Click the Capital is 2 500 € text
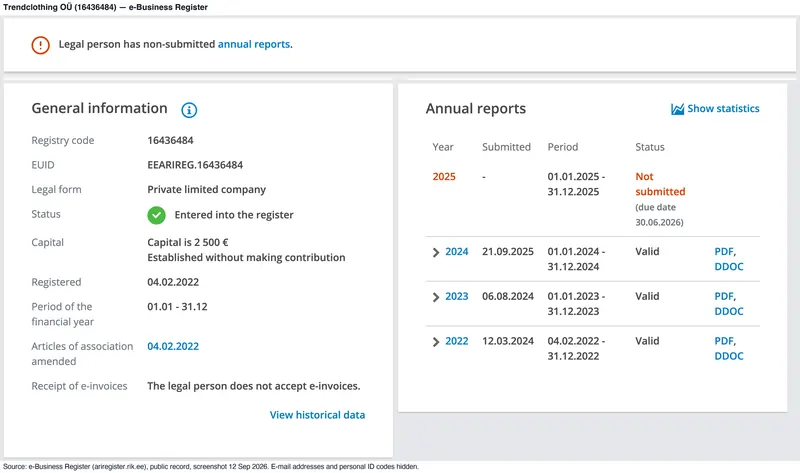 click(188, 242)
